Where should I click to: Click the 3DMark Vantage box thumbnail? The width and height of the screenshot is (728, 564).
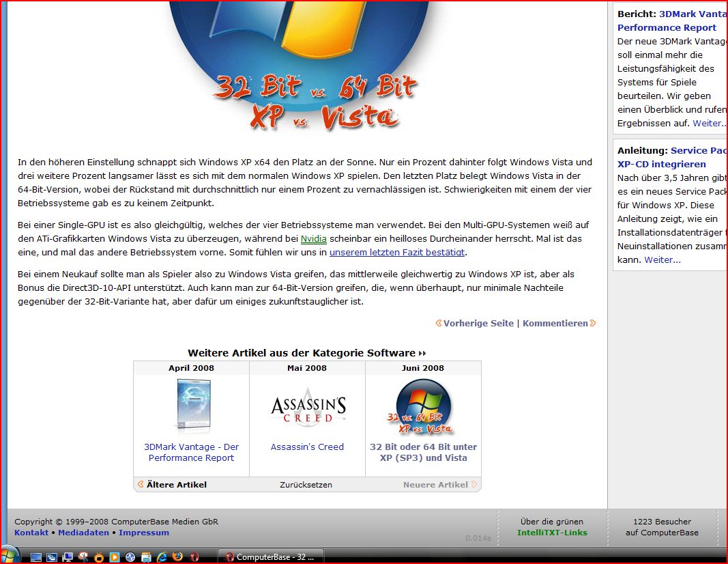click(194, 406)
